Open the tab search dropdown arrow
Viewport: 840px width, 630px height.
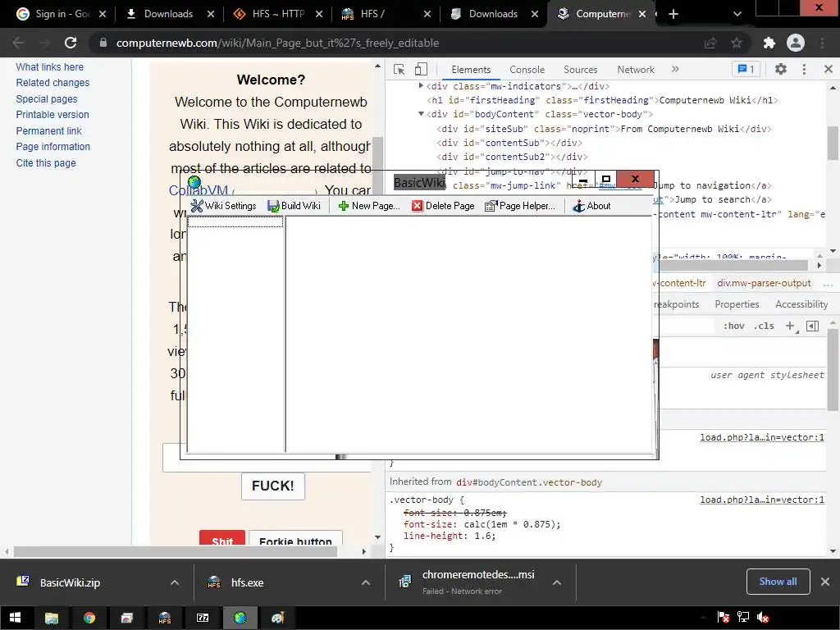737,14
